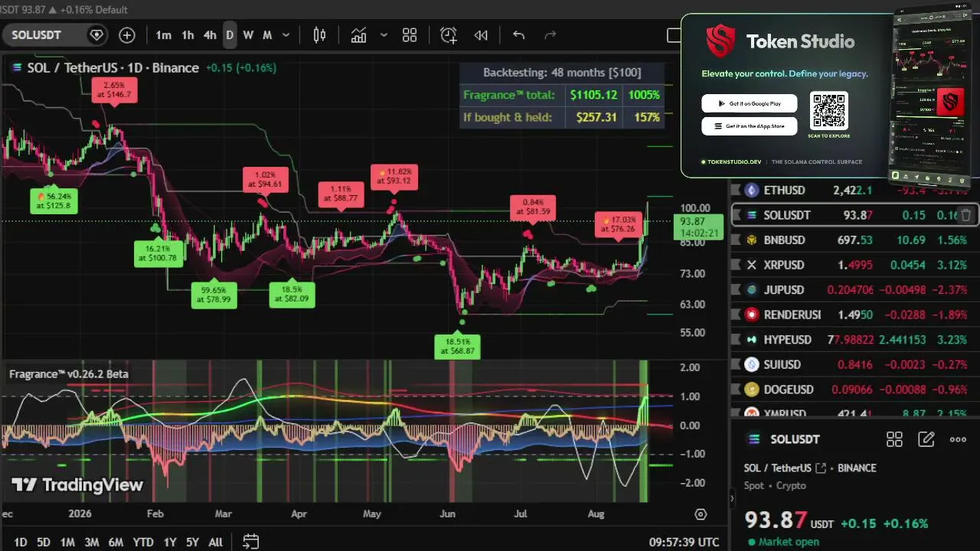Open the external link icon beside SOL / TetherUS
The height and width of the screenshot is (551, 980).
tap(822, 468)
